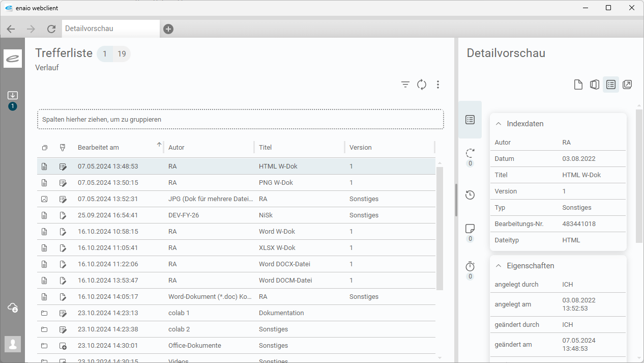The width and height of the screenshot is (644, 363).
Task: Collapse the Eigenschaften section
Action: tap(499, 266)
